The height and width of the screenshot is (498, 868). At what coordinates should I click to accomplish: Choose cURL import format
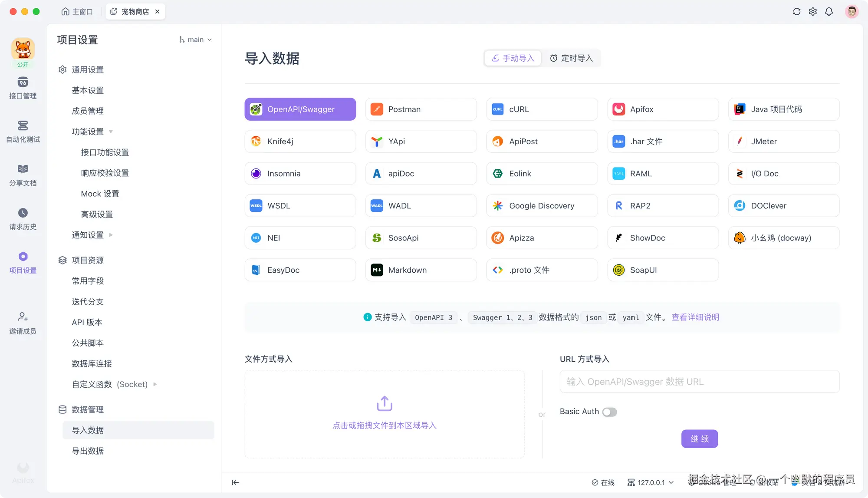[x=542, y=109]
